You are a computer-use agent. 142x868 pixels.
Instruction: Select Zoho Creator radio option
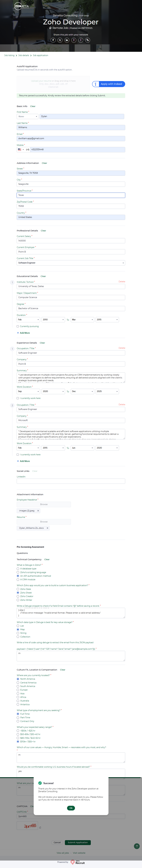pos(18,596)
